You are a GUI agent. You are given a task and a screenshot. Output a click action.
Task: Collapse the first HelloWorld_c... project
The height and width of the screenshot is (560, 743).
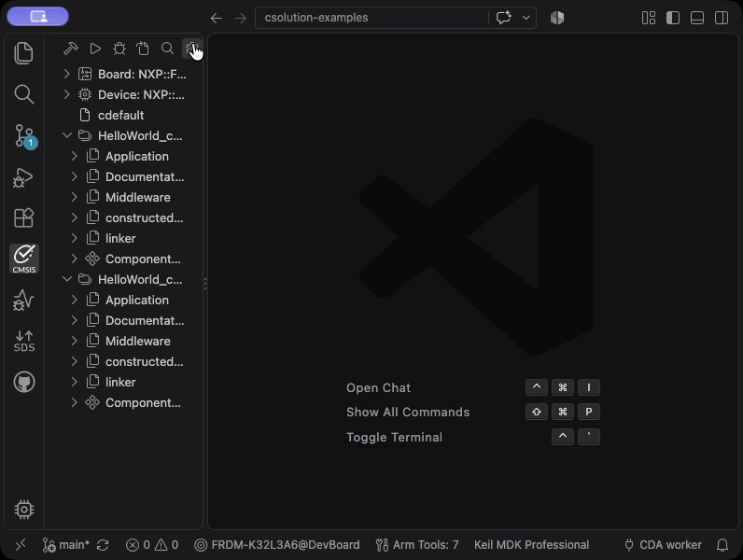click(x=67, y=135)
